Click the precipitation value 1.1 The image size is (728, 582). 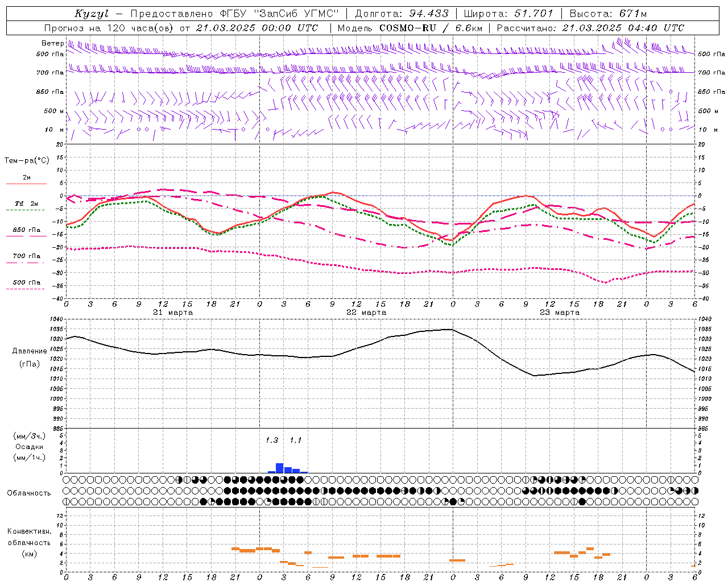tap(296, 440)
